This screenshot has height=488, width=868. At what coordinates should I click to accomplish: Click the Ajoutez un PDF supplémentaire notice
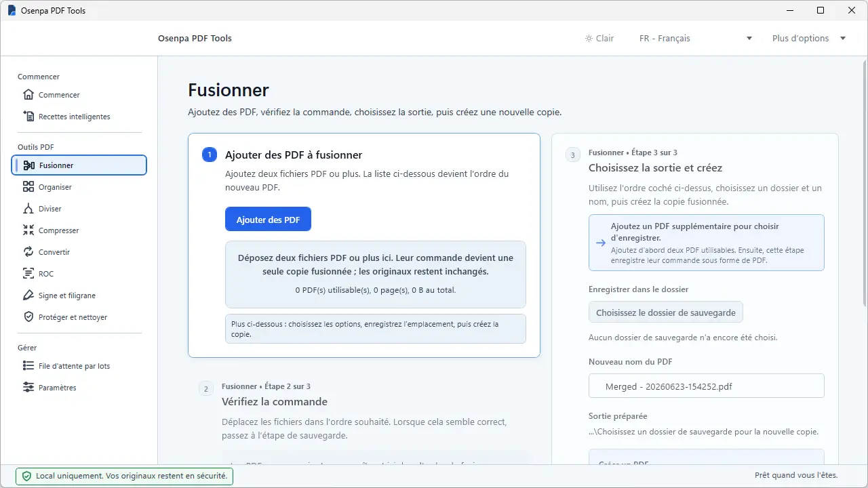[706, 243]
